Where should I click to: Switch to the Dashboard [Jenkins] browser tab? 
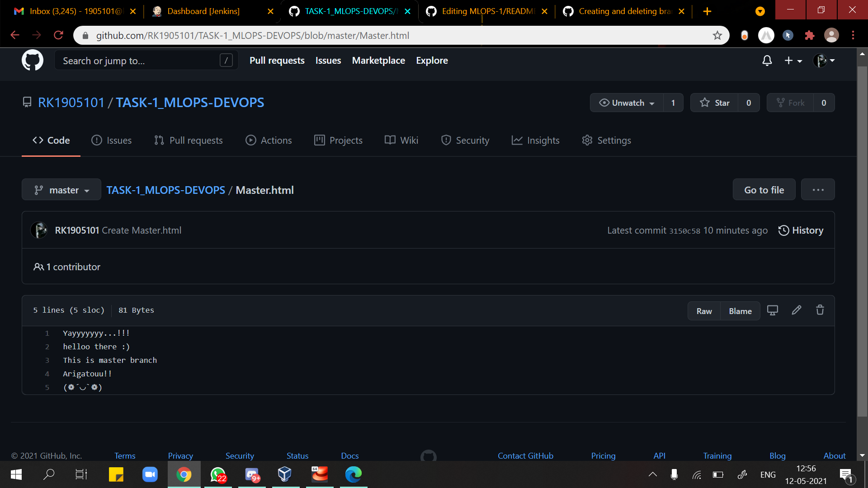click(x=212, y=11)
